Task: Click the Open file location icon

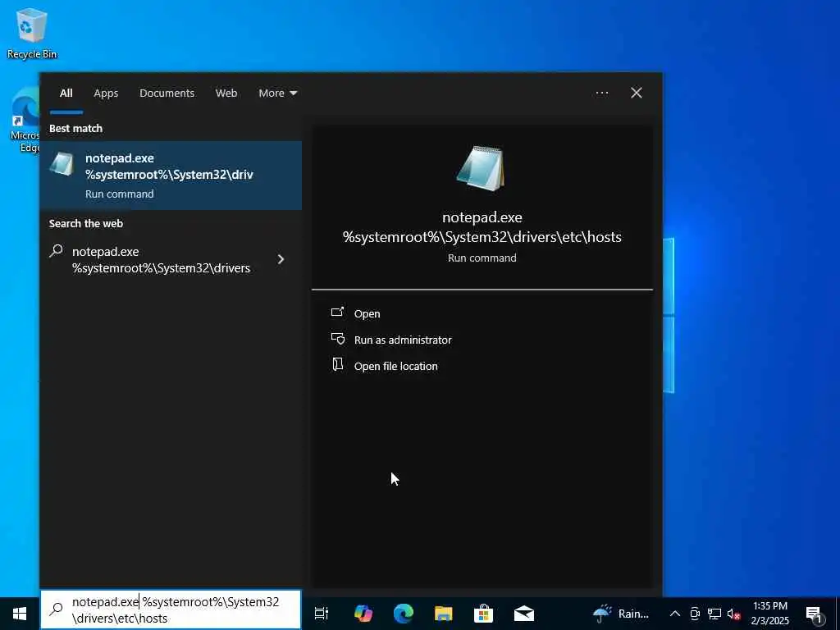Action: tap(337, 365)
